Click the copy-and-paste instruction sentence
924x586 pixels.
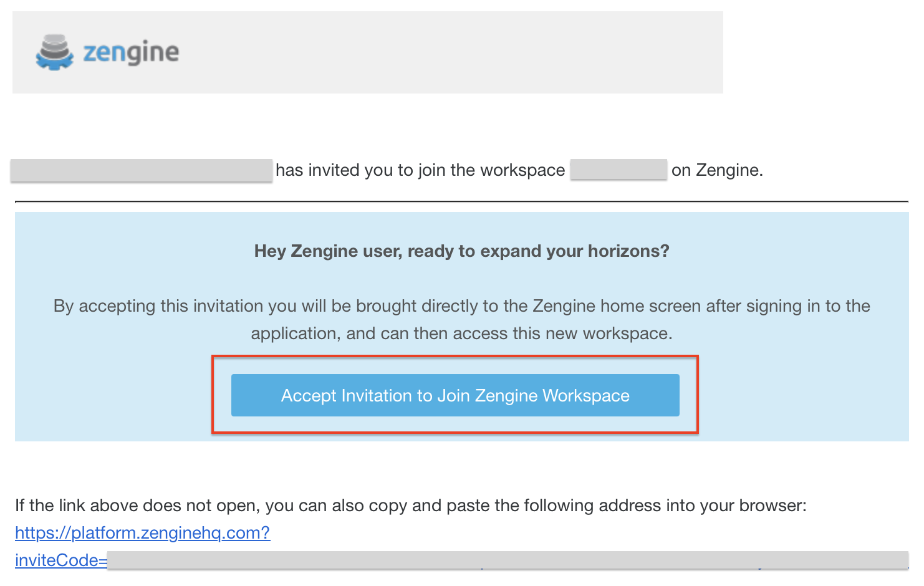tap(410, 505)
